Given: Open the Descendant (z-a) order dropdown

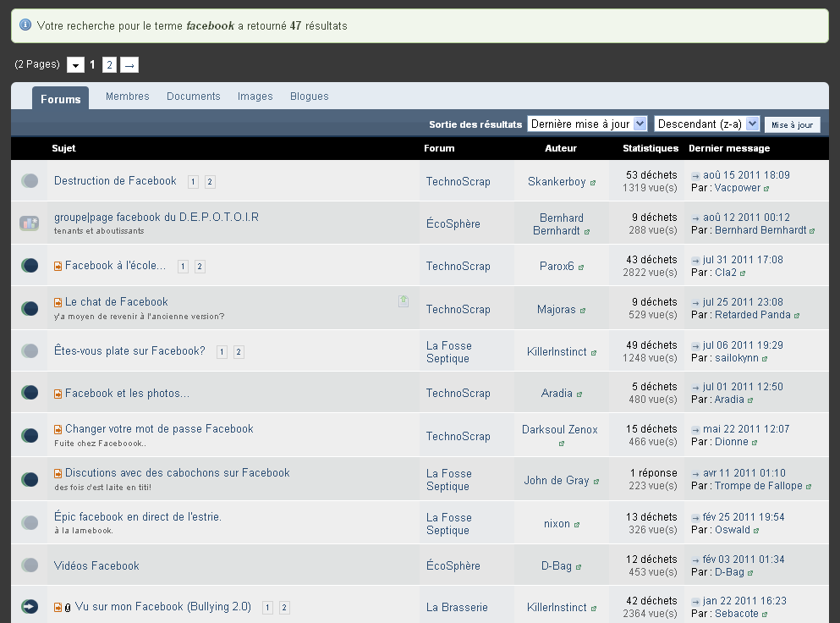Looking at the screenshot, I should click(x=706, y=124).
